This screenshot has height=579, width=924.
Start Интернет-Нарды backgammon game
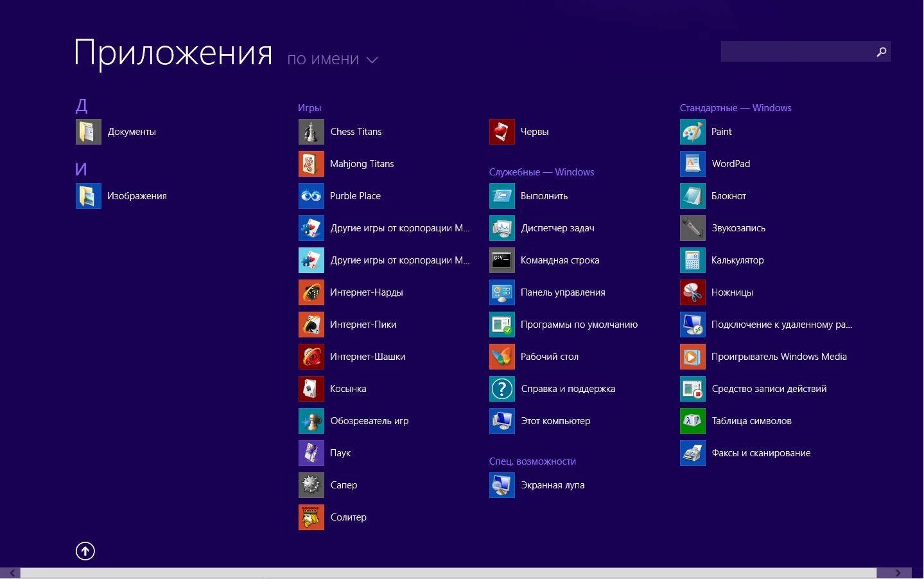click(351, 292)
